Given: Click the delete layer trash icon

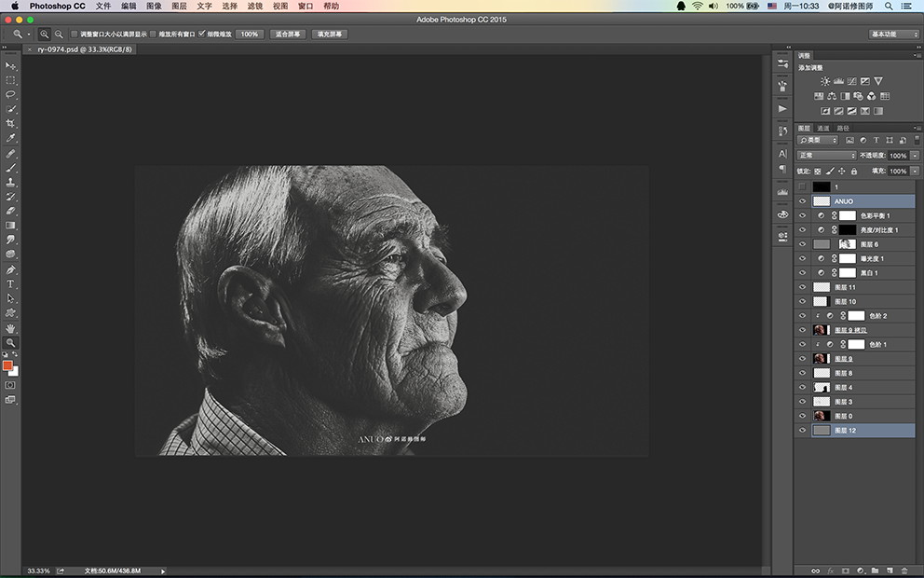Looking at the screenshot, I should point(904,570).
